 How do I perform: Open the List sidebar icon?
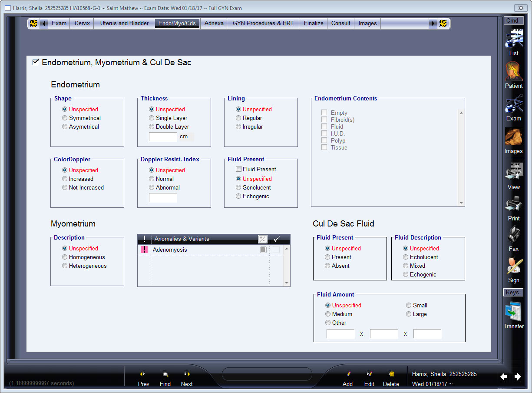514,38
